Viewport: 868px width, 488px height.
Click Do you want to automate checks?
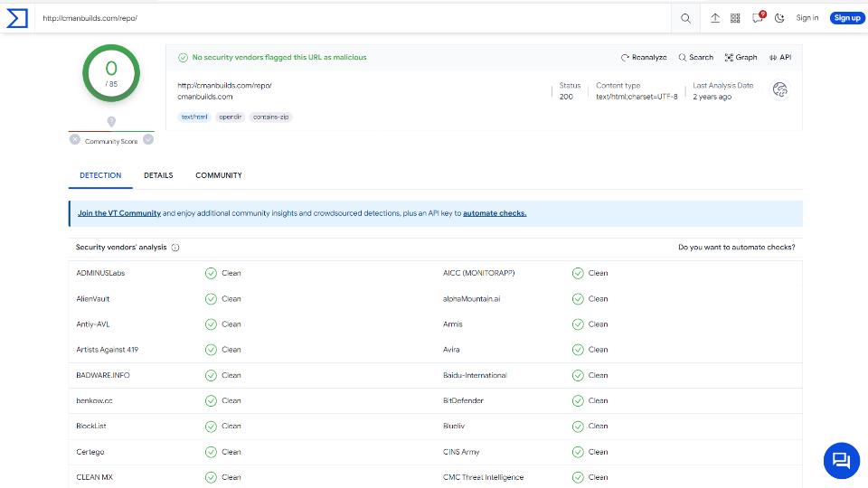[x=736, y=248]
